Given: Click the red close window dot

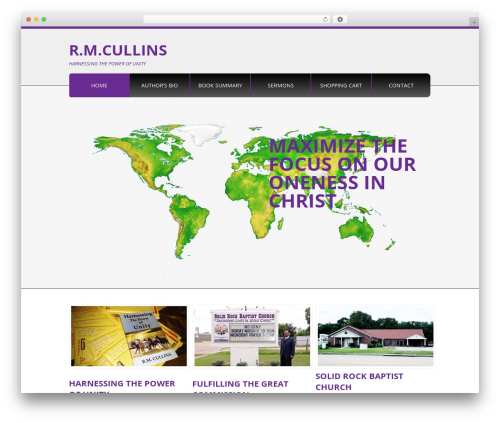Looking at the screenshot, I should [29, 19].
